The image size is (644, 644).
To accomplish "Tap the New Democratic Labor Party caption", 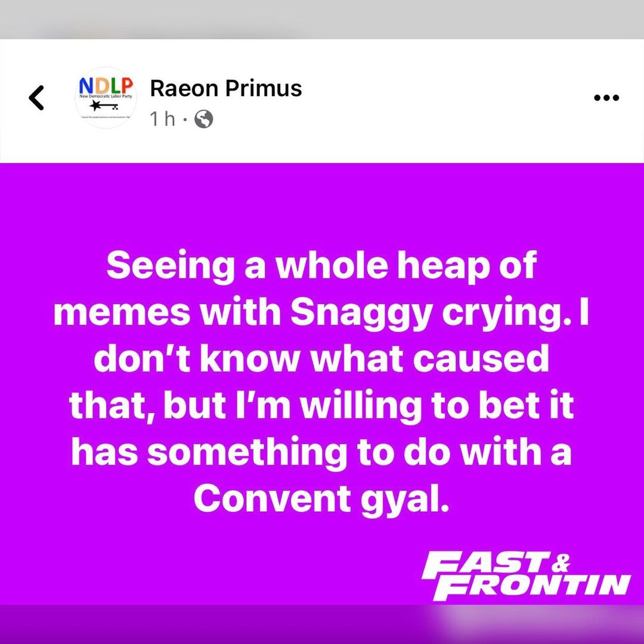I will [106, 96].
